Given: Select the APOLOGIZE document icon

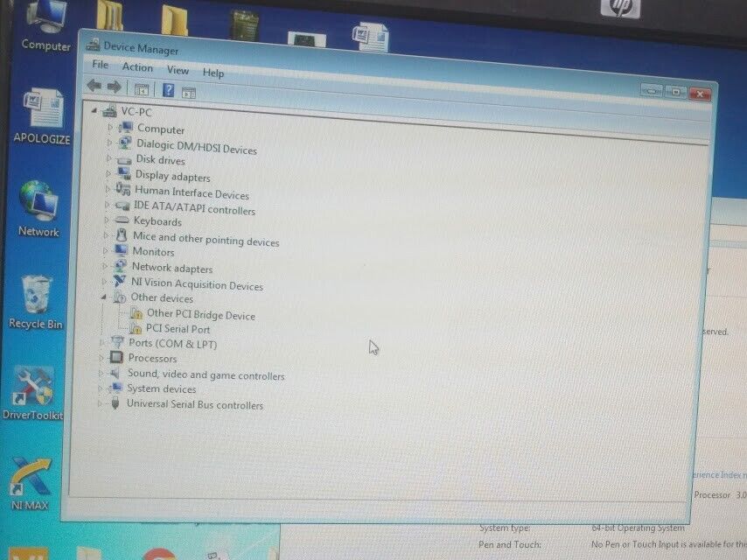Looking at the screenshot, I should tap(42, 111).
